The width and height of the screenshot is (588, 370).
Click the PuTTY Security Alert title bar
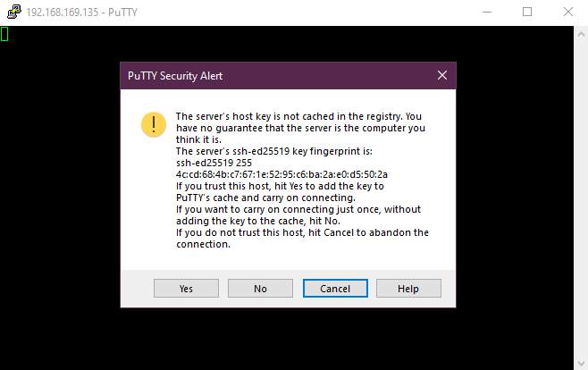pos(268,76)
